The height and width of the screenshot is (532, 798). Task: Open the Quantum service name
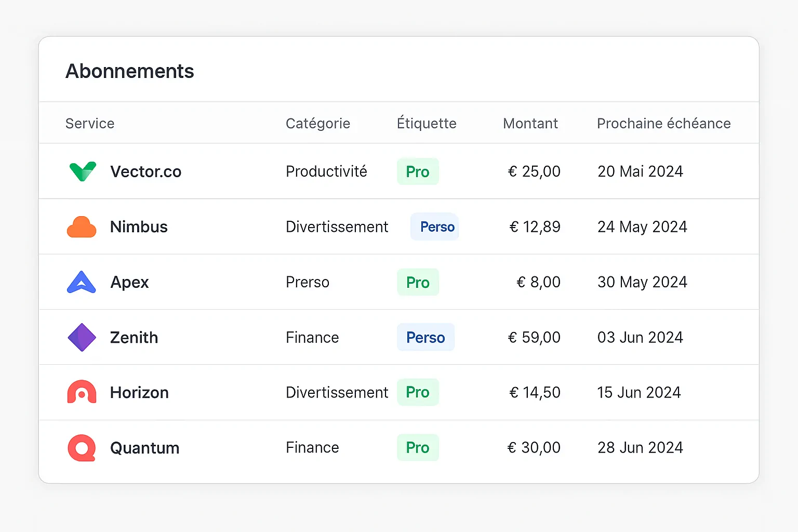click(145, 448)
